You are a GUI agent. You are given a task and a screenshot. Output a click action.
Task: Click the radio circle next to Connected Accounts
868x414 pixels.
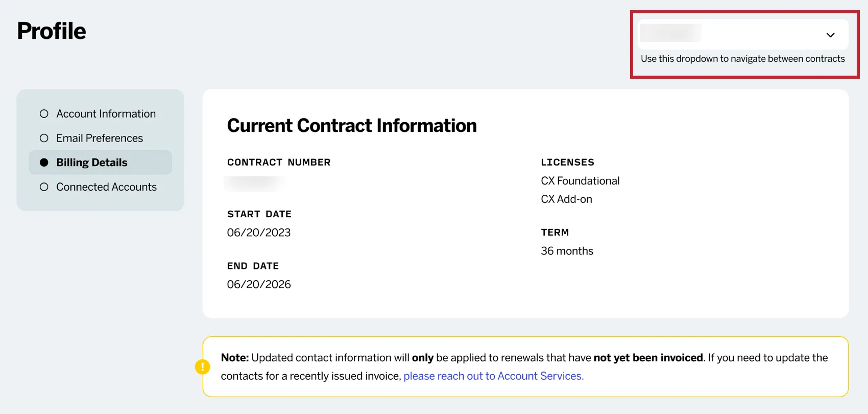click(x=44, y=187)
